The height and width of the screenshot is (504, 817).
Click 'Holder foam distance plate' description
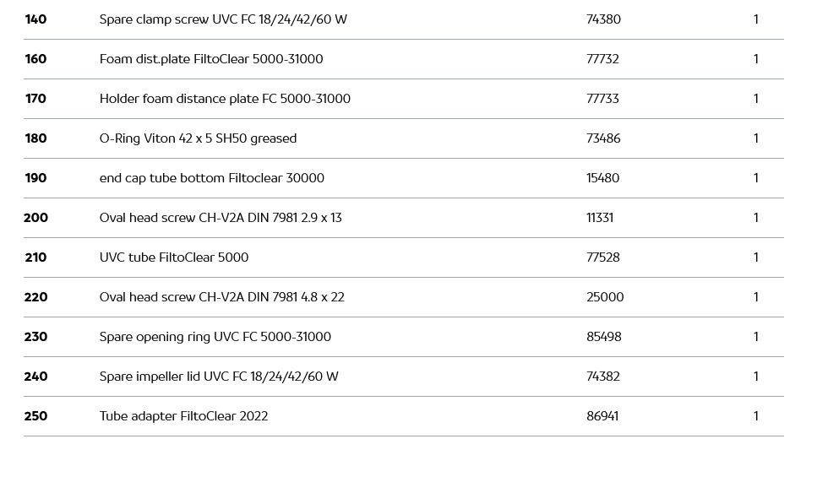point(225,99)
